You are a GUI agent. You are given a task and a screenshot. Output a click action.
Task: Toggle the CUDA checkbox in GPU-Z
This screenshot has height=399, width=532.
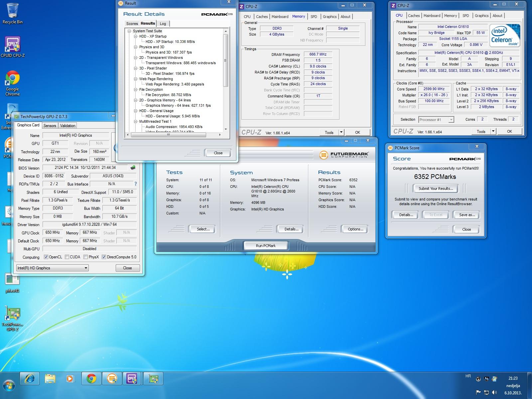click(x=67, y=257)
